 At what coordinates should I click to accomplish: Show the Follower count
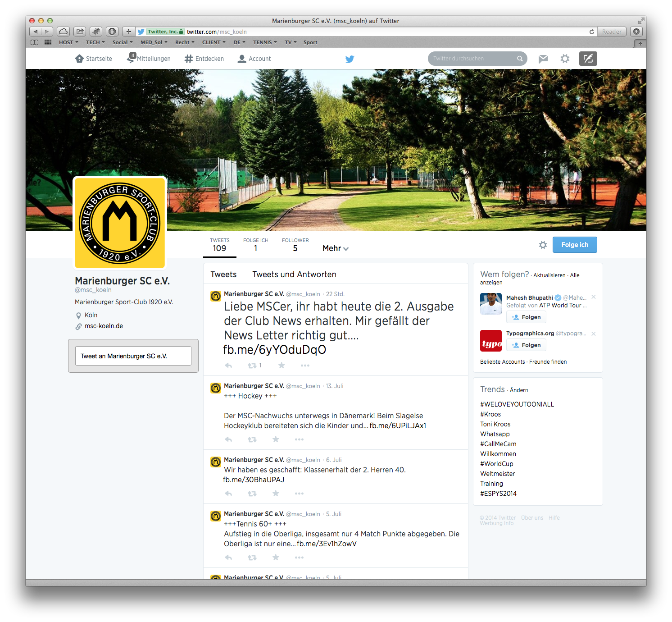(295, 245)
